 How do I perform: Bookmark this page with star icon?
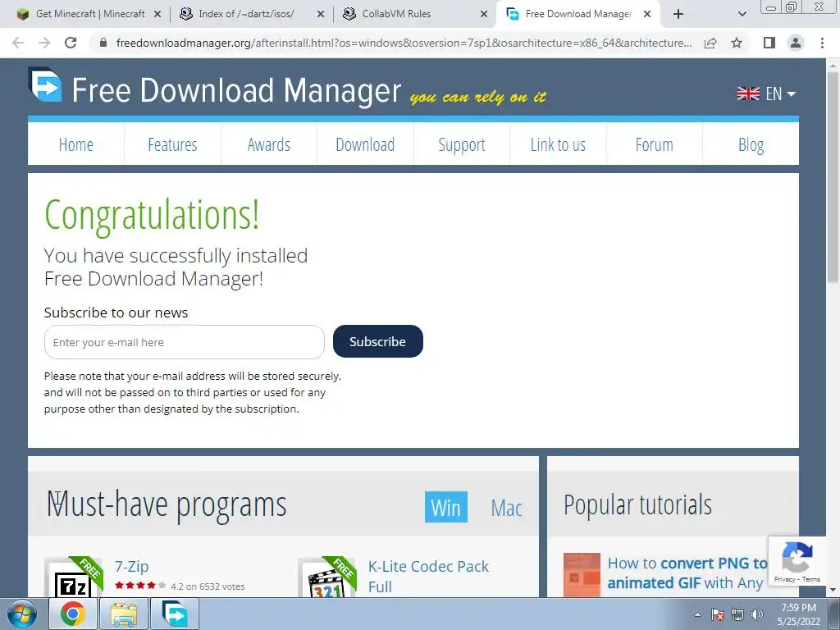(737, 43)
